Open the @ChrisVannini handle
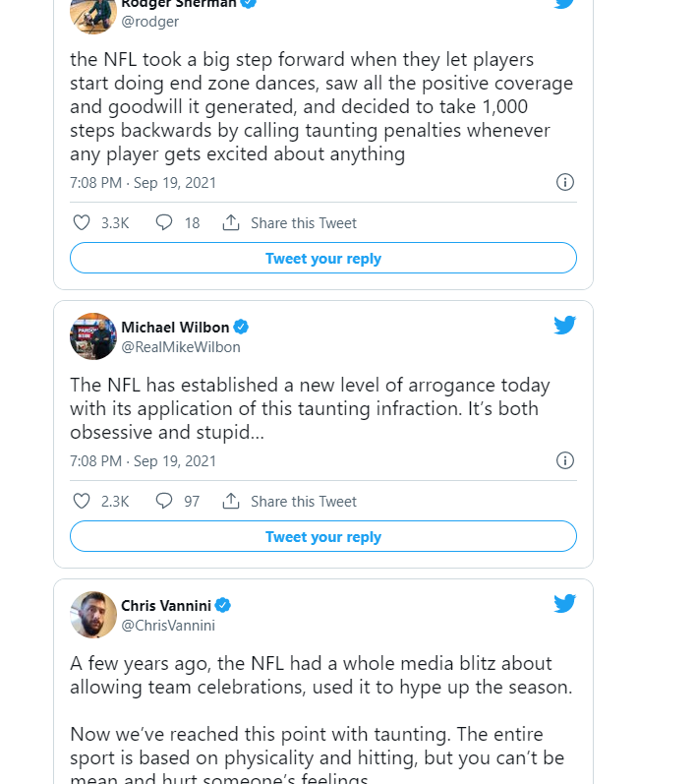Viewport: 697px width, 784px height. (x=167, y=626)
